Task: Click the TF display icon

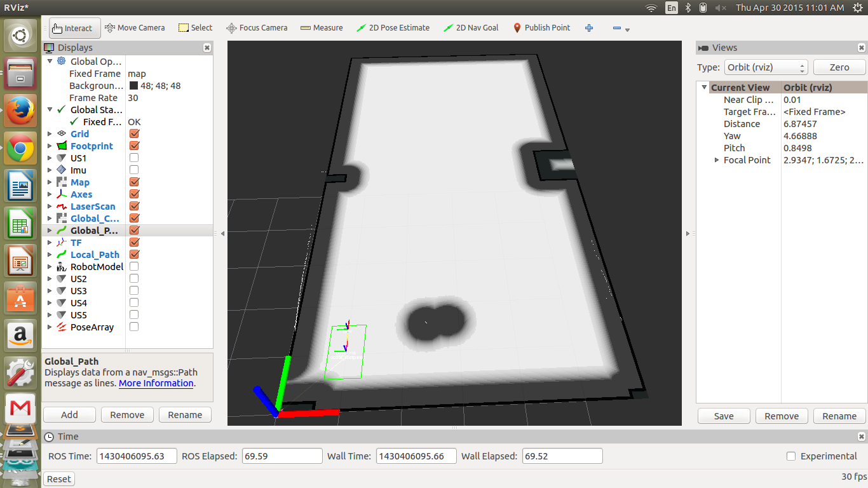Action: [x=61, y=242]
